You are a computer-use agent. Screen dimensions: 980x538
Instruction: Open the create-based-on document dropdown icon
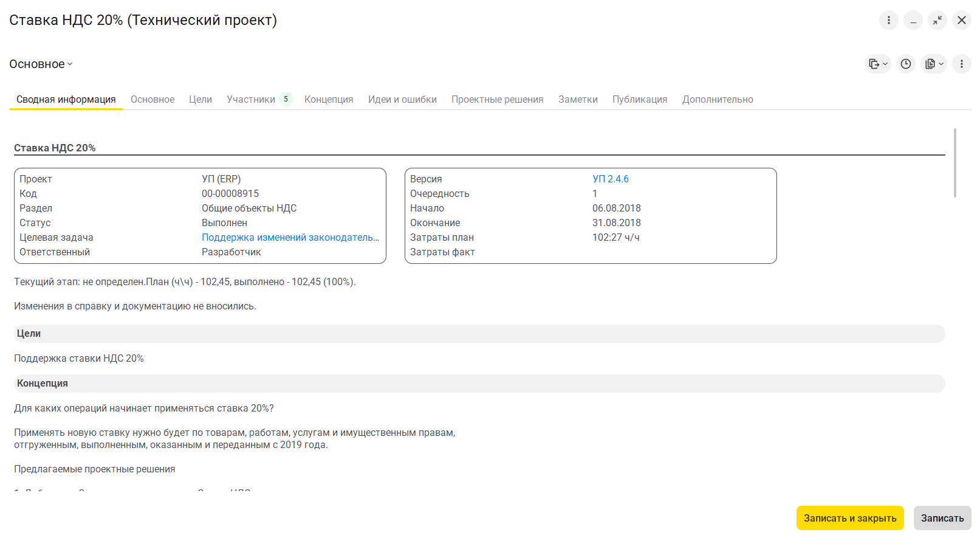(x=877, y=64)
